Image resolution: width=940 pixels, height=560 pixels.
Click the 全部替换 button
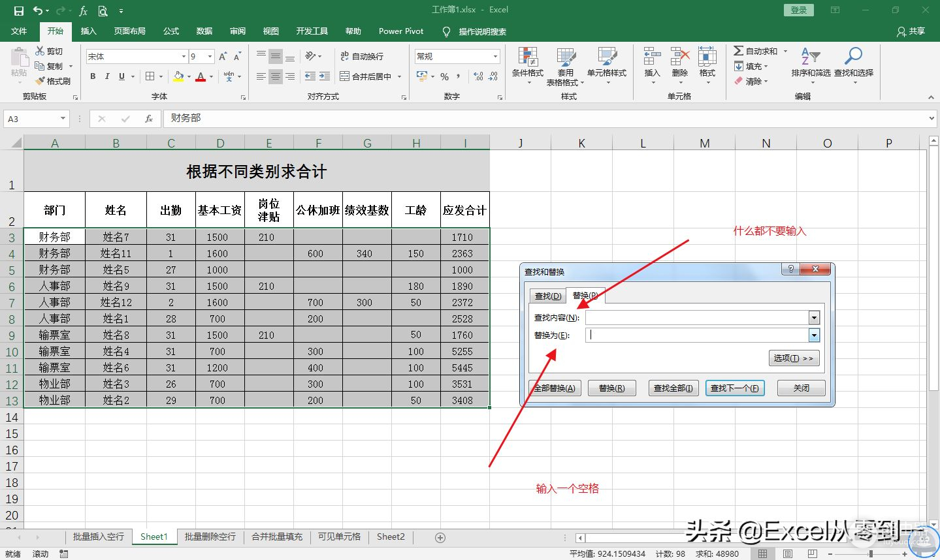(555, 388)
